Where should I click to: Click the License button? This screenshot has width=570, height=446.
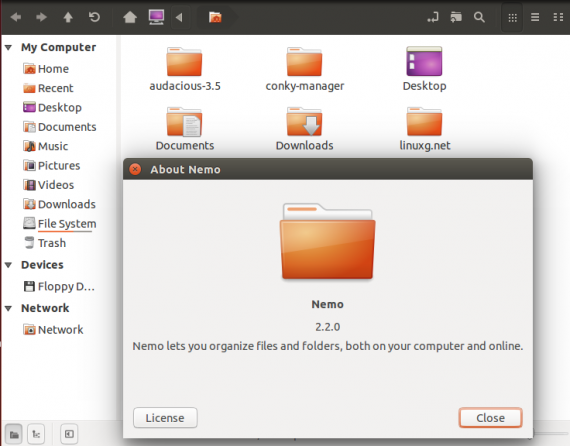[x=165, y=418]
